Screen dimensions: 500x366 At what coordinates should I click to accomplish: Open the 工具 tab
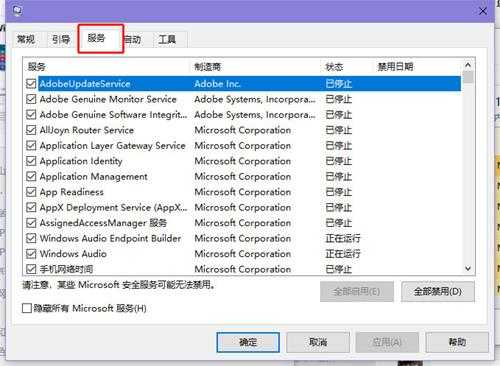tap(167, 40)
